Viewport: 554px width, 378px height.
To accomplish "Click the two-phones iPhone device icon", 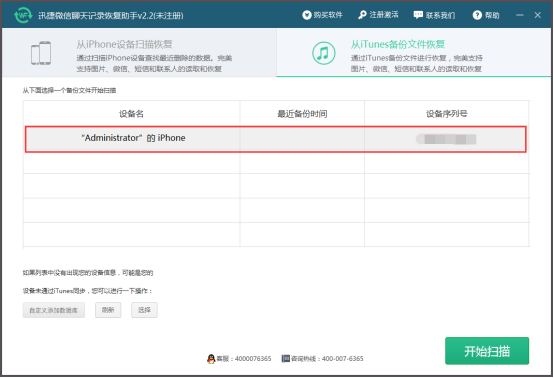I will [x=41, y=53].
